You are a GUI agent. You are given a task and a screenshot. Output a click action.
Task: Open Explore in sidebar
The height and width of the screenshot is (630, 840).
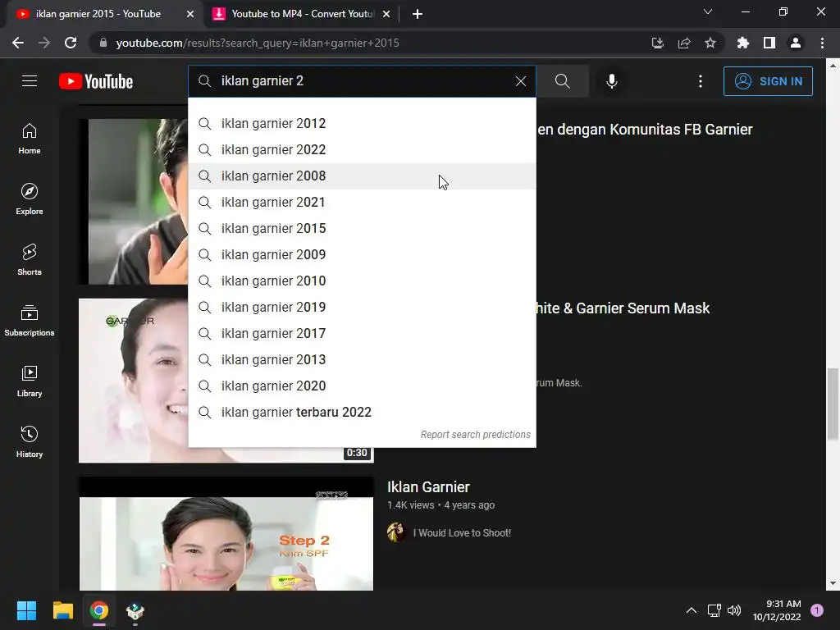[x=30, y=199]
